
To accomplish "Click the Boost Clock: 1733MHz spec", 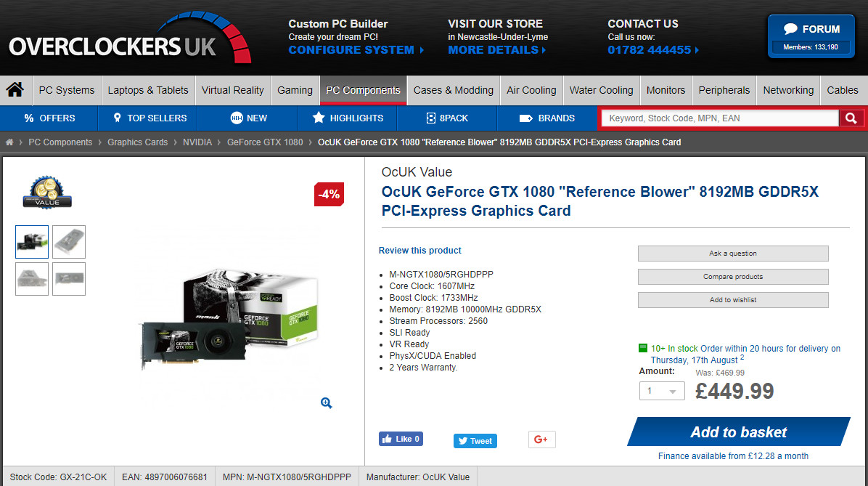I will (x=433, y=298).
